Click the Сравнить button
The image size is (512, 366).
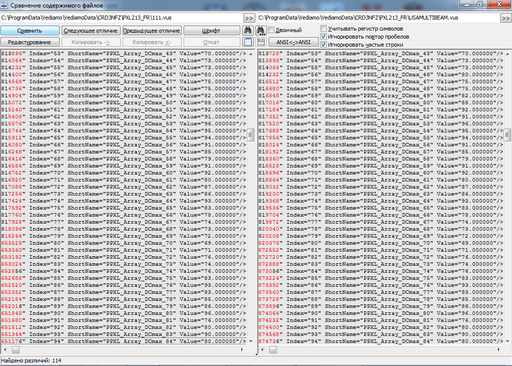point(30,31)
